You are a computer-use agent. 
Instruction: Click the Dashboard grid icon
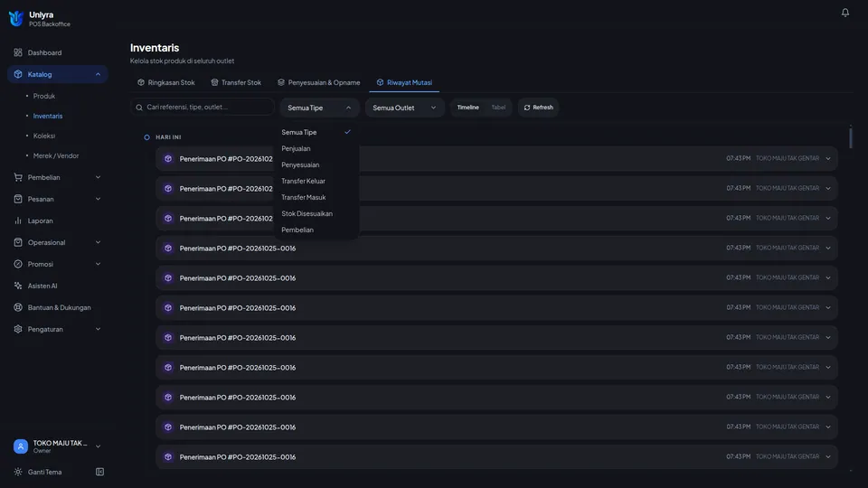[18, 52]
